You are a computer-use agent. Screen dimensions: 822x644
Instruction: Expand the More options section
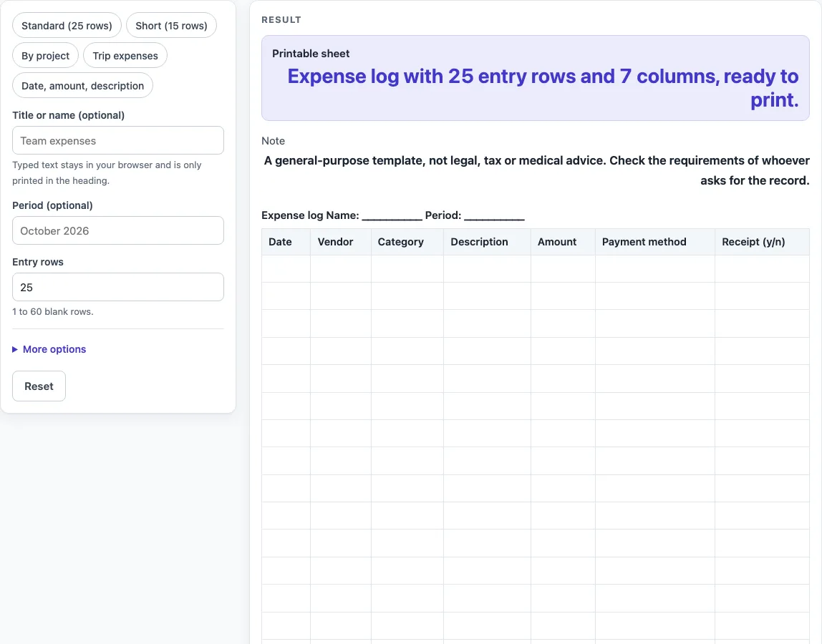tap(49, 349)
